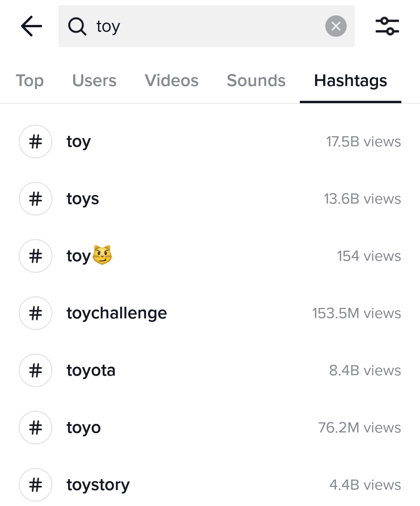Tap the back arrow icon
This screenshot has width=420, height=506.
click(x=31, y=26)
